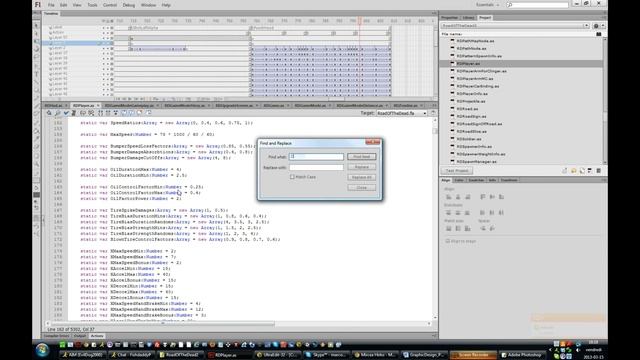640x360 pixels.
Task: Click the file icon next to RDRoad.as
Action: click(452, 109)
